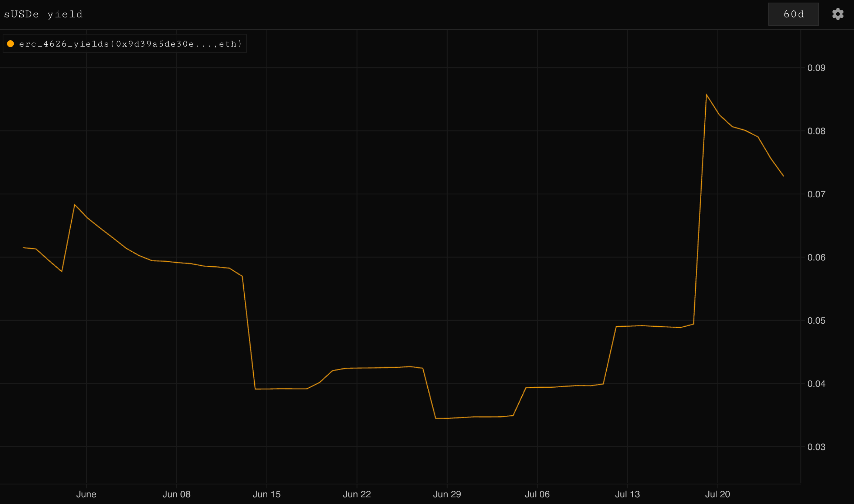Click the Jun 08 x-axis label

click(x=176, y=494)
